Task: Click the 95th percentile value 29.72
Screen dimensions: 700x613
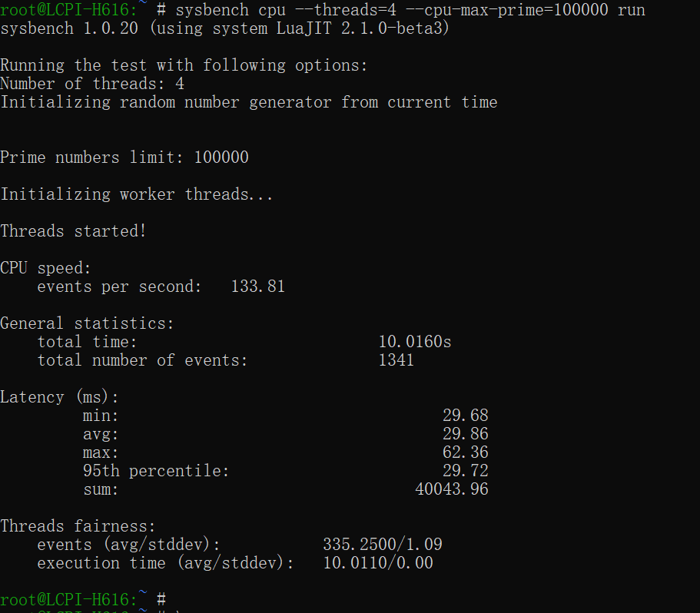Action: pyautogui.click(x=465, y=471)
